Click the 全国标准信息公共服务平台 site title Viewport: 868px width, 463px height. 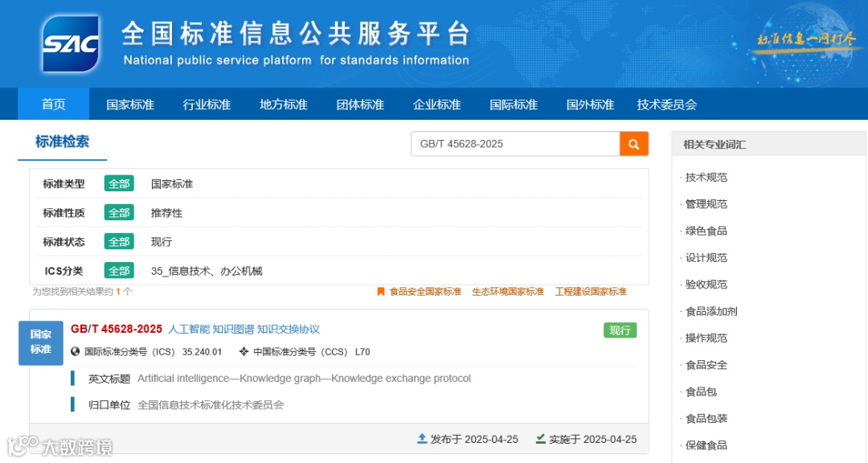click(x=296, y=33)
